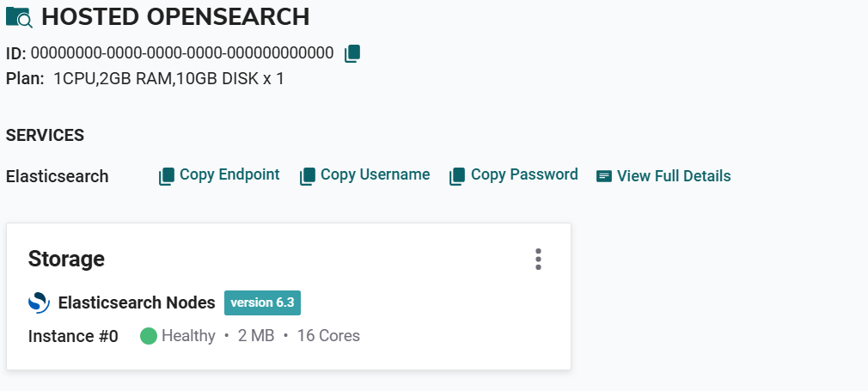Screen dimensions: 868x391
Task: Copy the ID using the clipboard icon
Action: pos(352,53)
